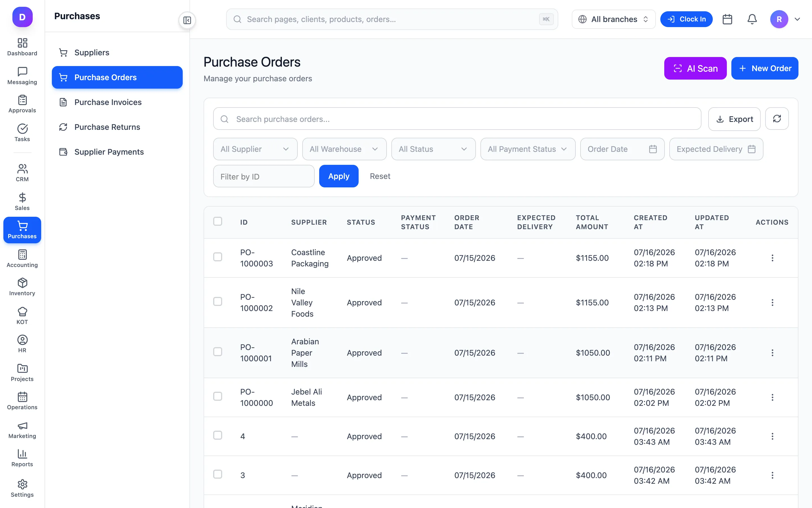Open the Expected Delivery date picker

pyautogui.click(x=716, y=149)
